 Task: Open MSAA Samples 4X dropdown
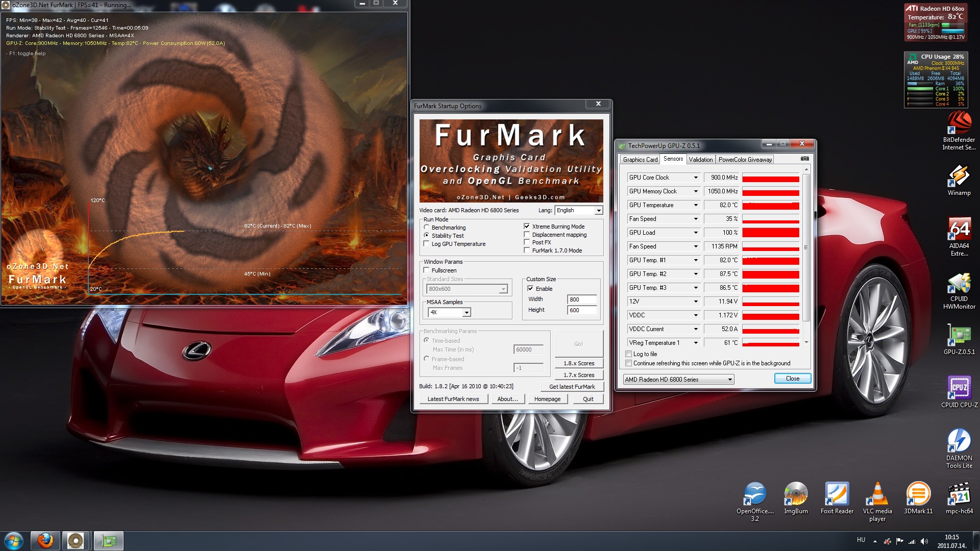point(449,312)
